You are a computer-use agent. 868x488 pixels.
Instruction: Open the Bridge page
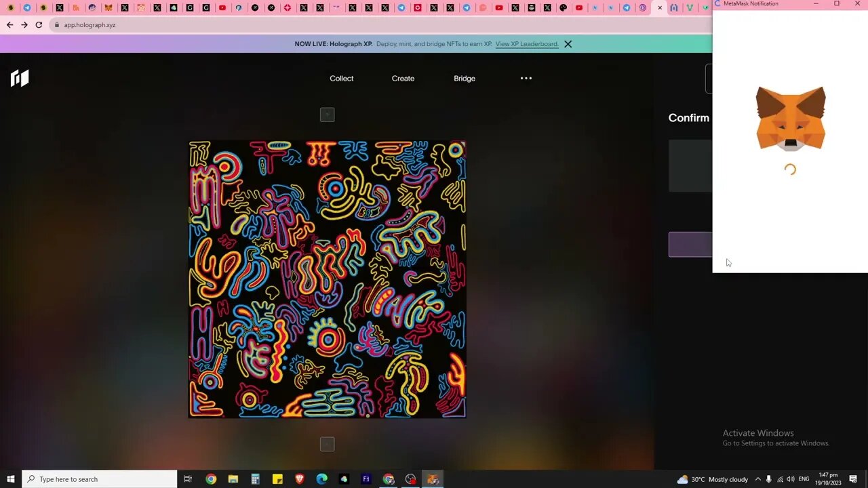point(465,79)
